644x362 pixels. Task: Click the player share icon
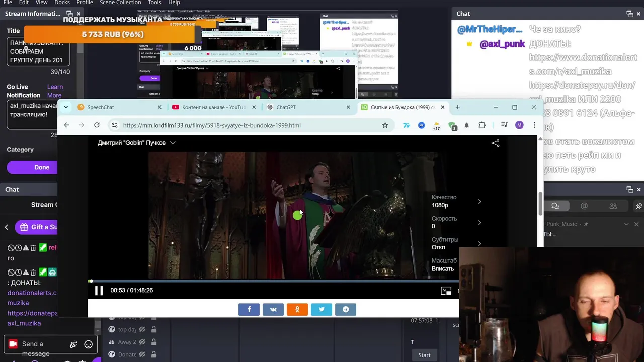pos(495,143)
